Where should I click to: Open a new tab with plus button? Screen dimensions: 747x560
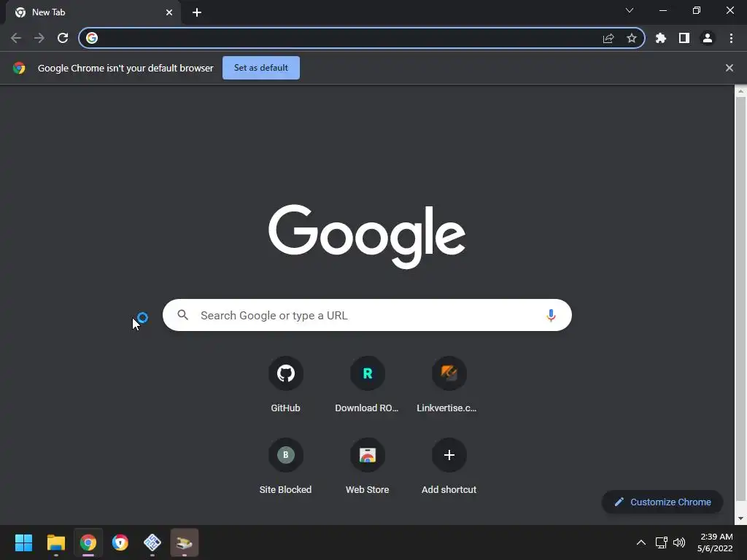(197, 12)
